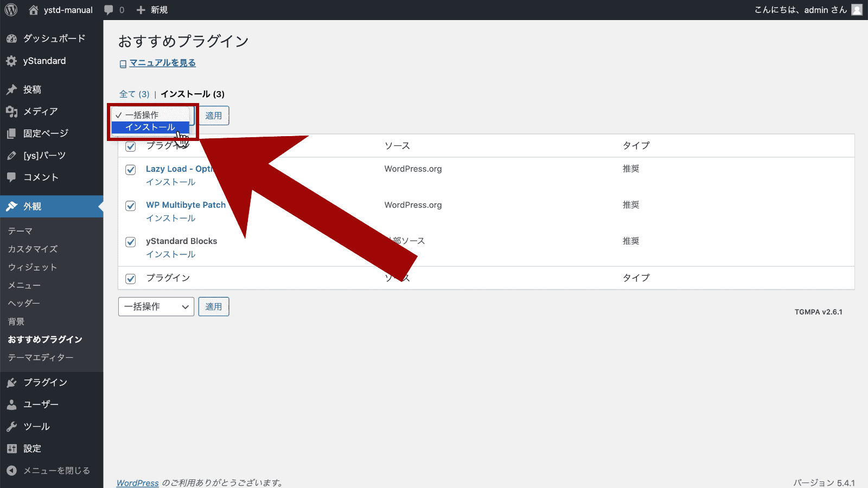
Task: Uncheck the WP Multibyte Patch checkbox
Action: pos(131,206)
